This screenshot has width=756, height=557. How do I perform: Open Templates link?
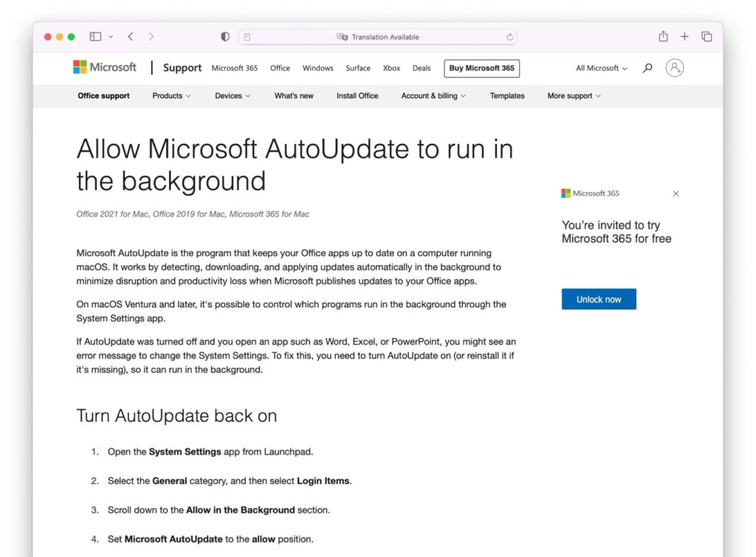coord(507,96)
